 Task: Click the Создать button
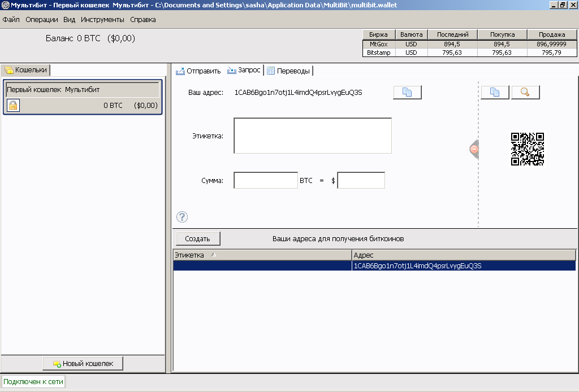point(197,238)
